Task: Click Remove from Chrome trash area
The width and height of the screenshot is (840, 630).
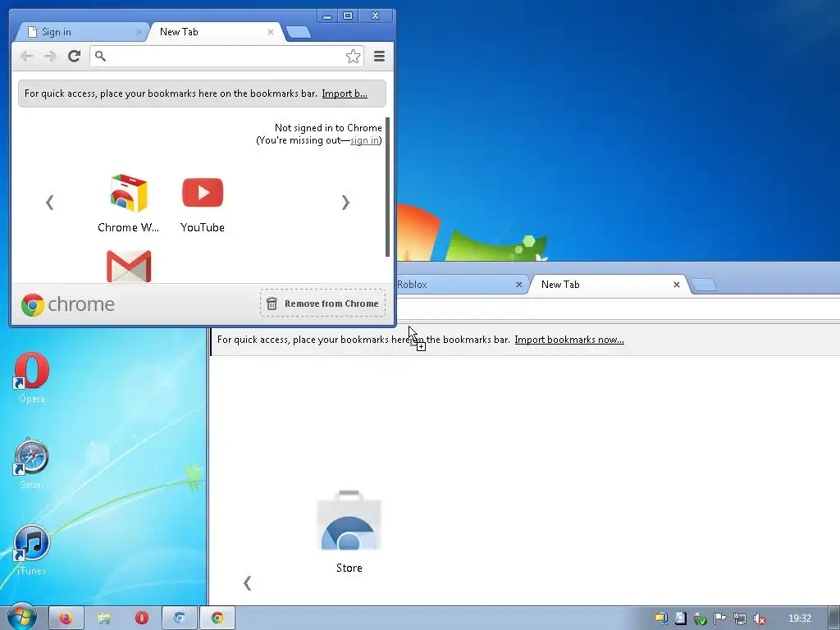Action: [322, 304]
